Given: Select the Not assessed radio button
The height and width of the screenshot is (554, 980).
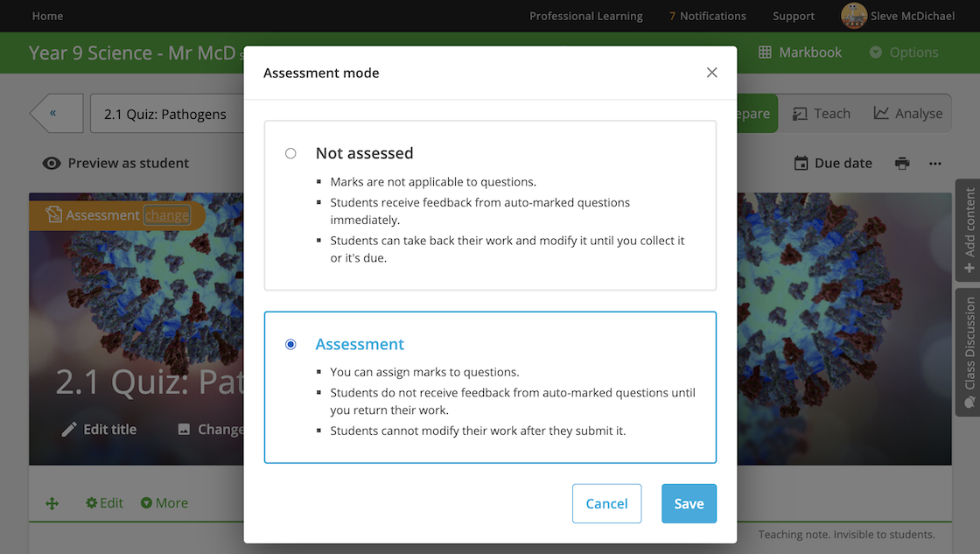Looking at the screenshot, I should click(x=290, y=153).
